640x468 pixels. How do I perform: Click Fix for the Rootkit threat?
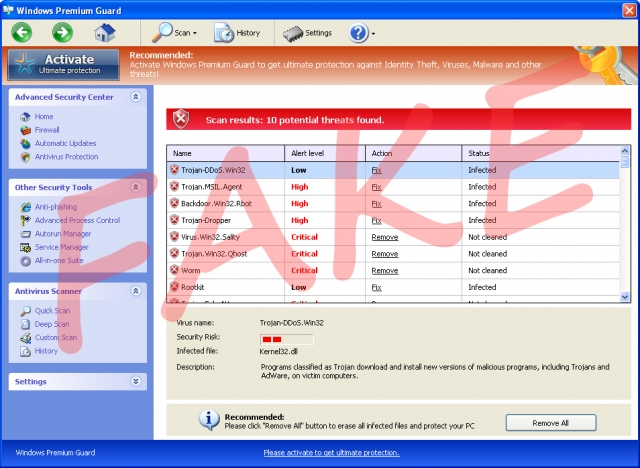(376, 287)
